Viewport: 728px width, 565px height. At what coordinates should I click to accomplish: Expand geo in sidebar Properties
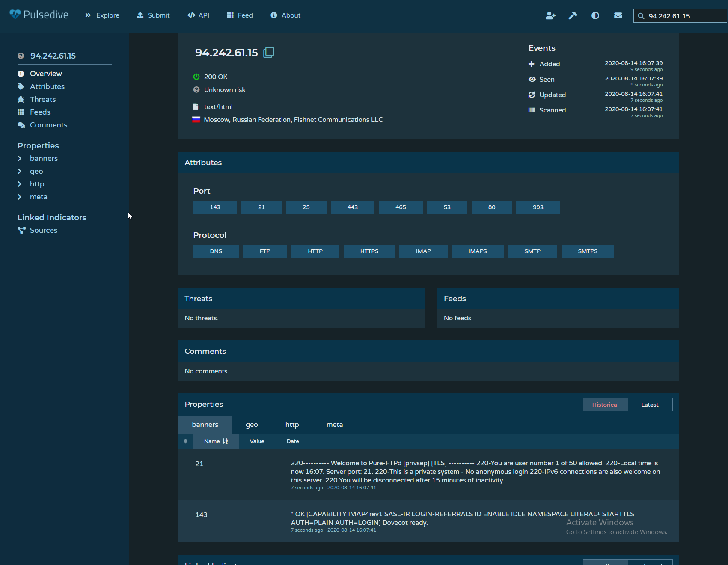click(36, 171)
